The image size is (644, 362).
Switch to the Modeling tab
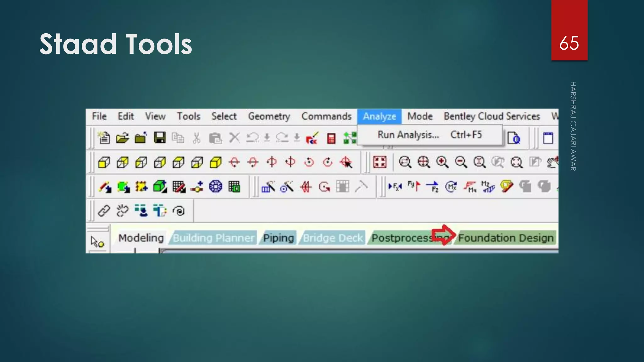click(x=141, y=238)
